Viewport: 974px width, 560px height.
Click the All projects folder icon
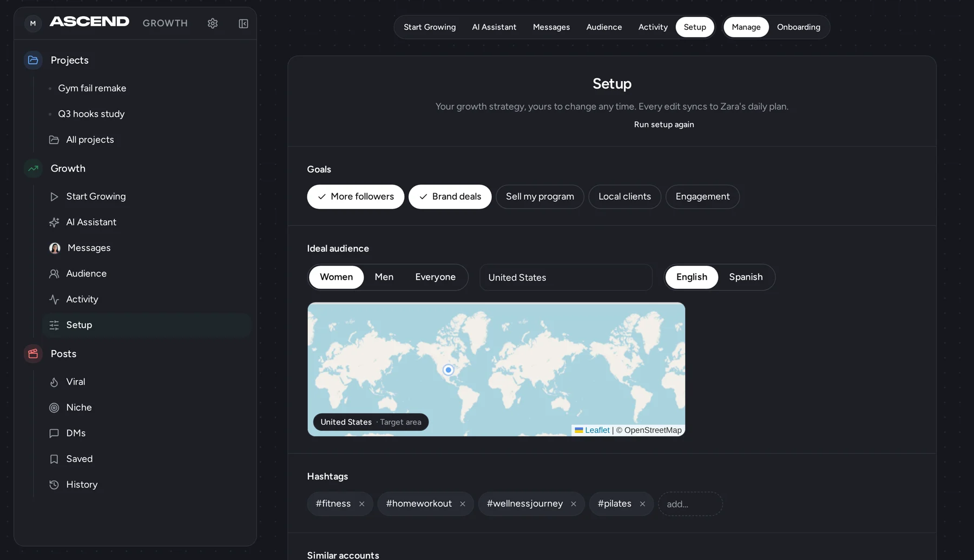(54, 140)
